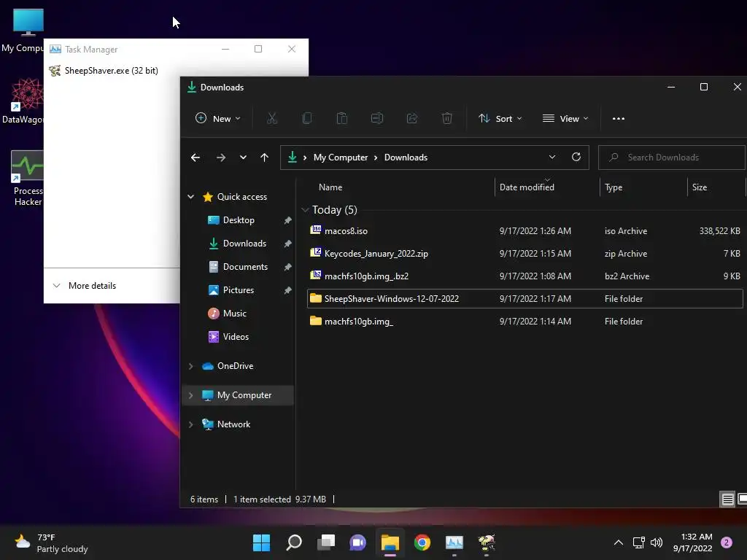Click Downloads in address breadcrumb
747x560 pixels.
tap(406, 157)
